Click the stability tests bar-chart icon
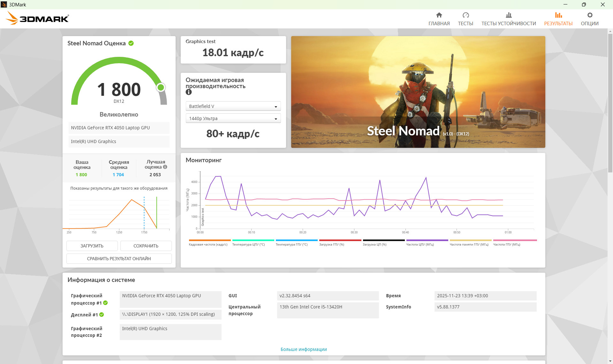The width and height of the screenshot is (613, 364). pyautogui.click(x=509, y=15)
